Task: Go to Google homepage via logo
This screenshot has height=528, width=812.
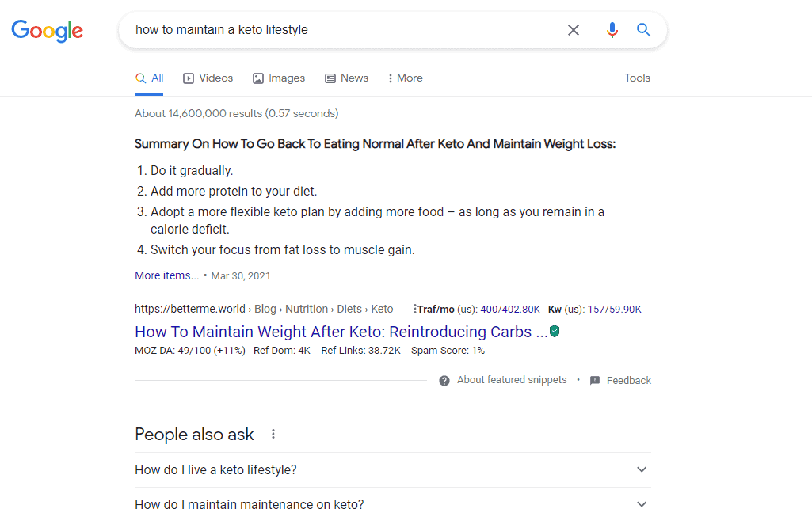Action: (x=47, y=31)
